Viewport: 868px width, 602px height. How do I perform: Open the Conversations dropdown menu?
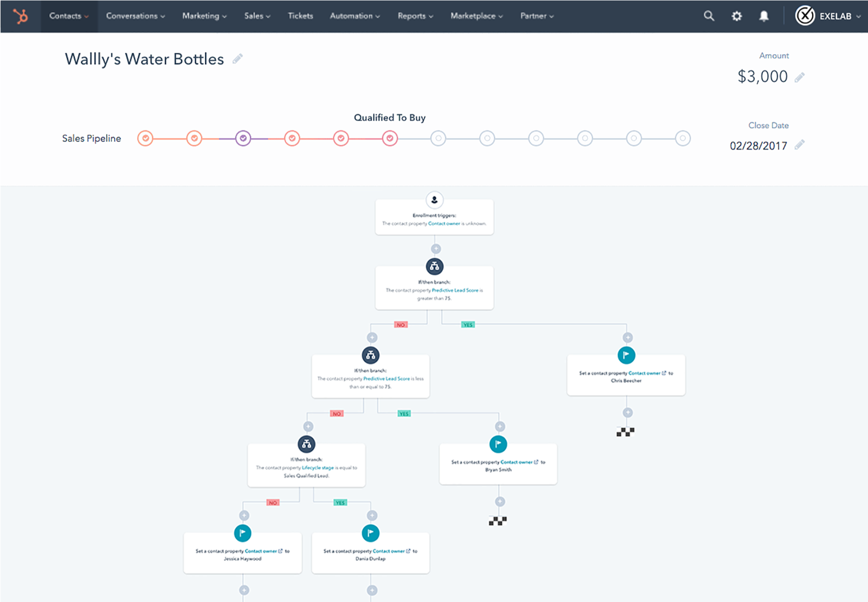tap(135, 16)
